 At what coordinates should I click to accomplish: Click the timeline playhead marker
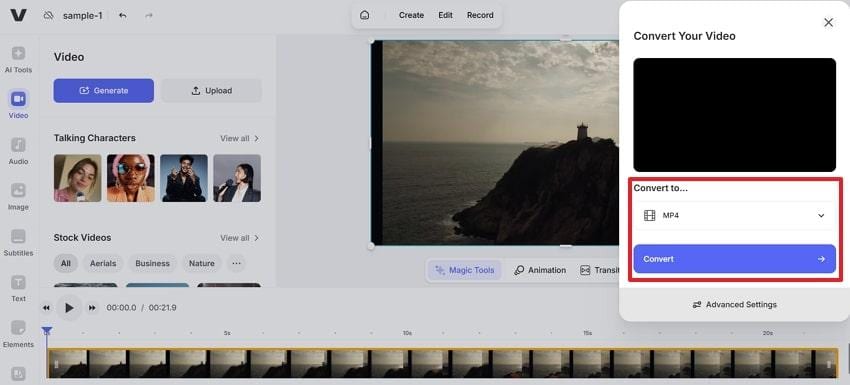click(47, 331)
